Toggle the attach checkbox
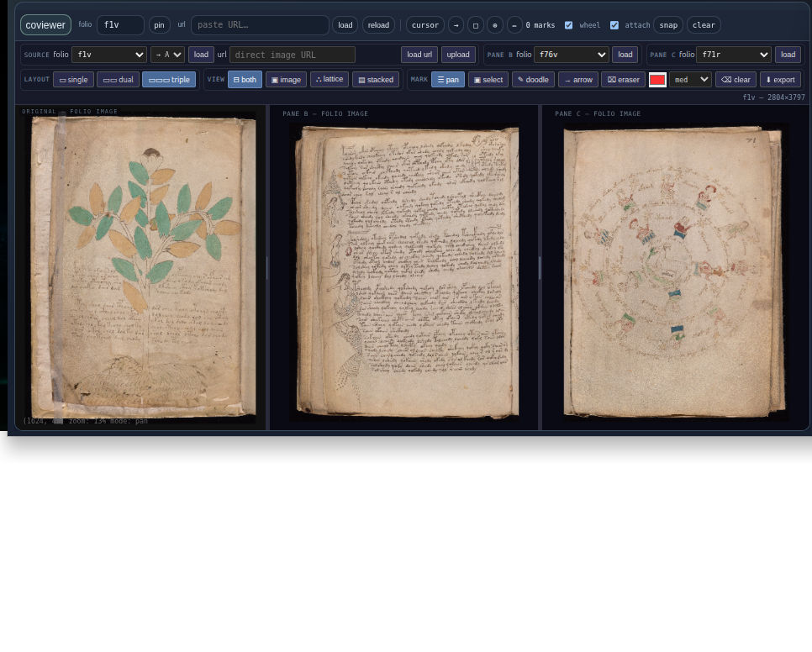The width and height of the screenshot is (812, 652). point(614,25)
